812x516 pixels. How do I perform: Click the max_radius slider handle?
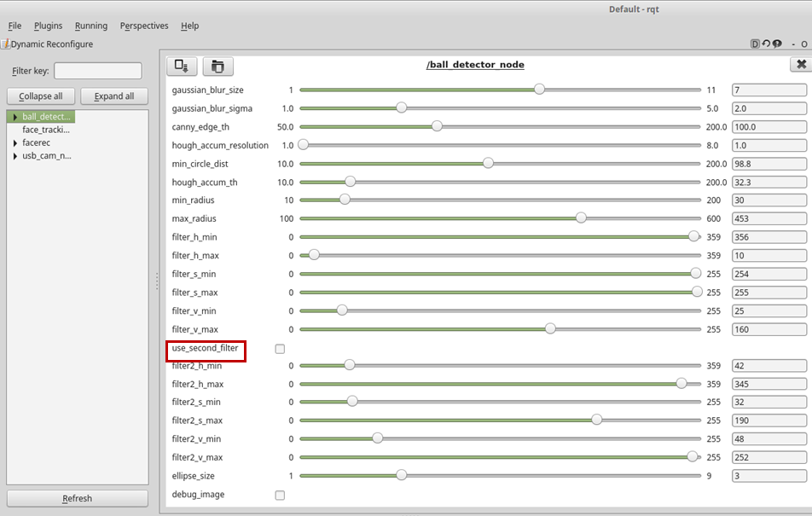pyautogui.click(x=581, y=217)
